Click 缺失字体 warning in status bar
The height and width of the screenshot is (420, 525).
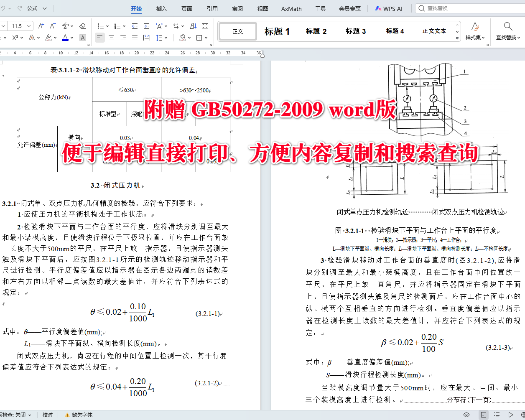click(79, 415)
